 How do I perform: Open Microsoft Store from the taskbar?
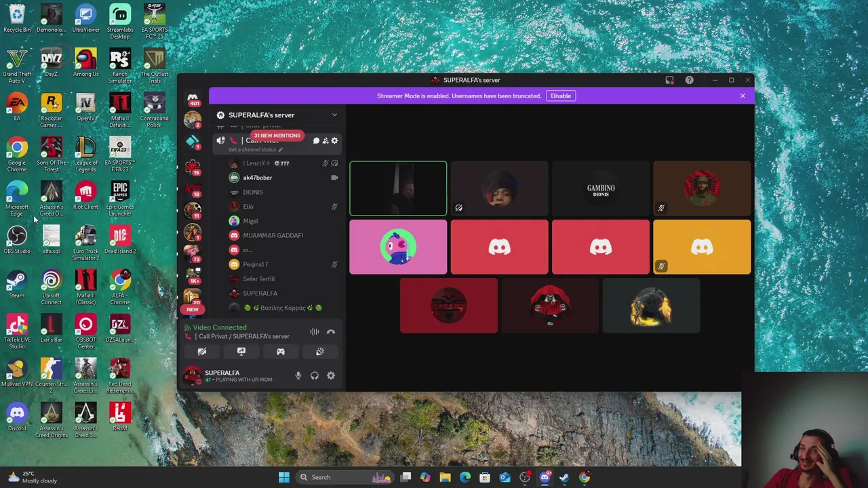click(x=485, y=477)
